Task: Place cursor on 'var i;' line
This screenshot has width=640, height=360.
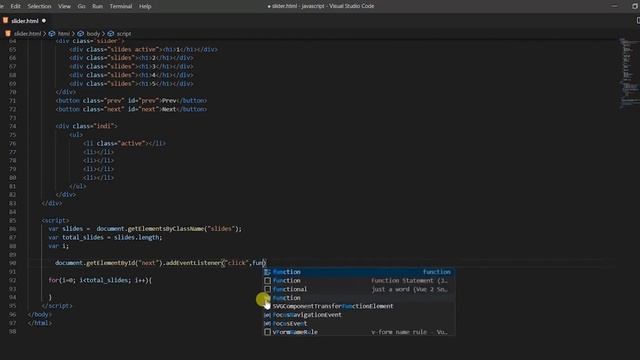Action: tap(58, 246)
